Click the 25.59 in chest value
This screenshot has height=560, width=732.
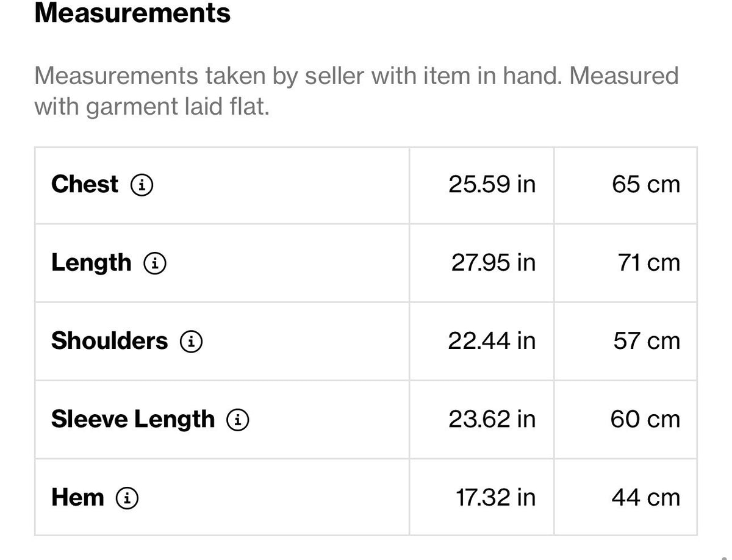[492, 184]
